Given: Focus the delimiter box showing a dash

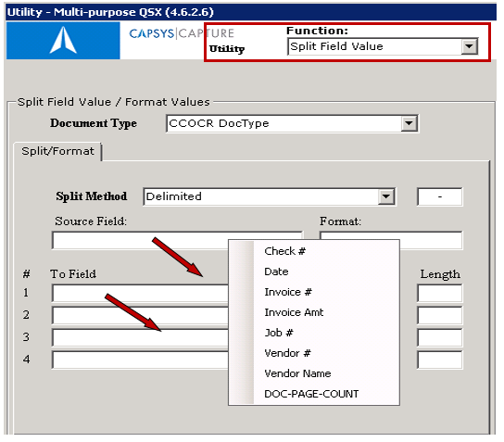Looking at the screenshot, I should click(x=440, y=196).
